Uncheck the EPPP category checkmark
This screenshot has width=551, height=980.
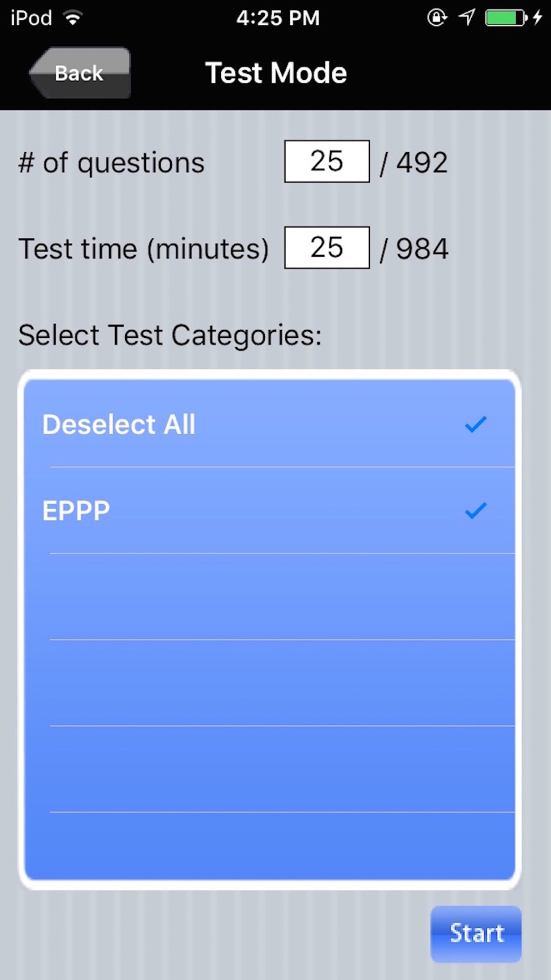point(476,510)
